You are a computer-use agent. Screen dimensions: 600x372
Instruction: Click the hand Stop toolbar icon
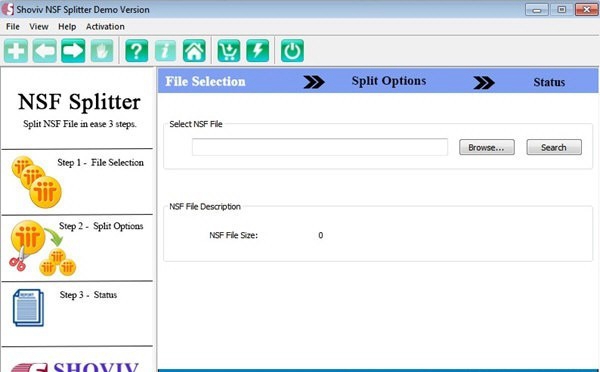pos(102,51)
